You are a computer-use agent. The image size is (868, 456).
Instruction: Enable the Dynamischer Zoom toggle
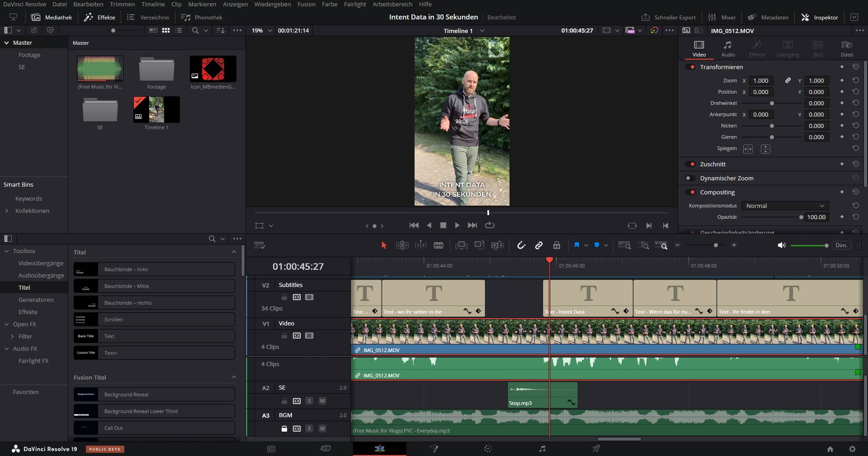pyautogui.click(x=690, y=178)
